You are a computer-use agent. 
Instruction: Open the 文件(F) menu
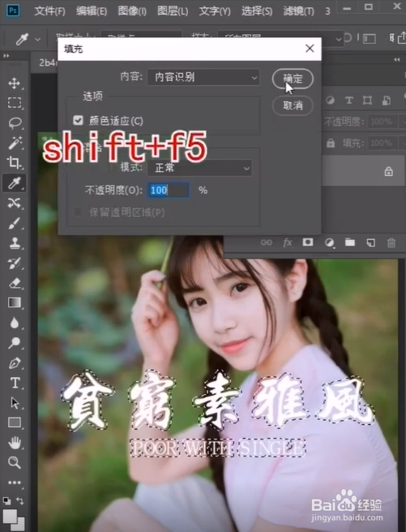pyautogui.click(x=49, y=11)
